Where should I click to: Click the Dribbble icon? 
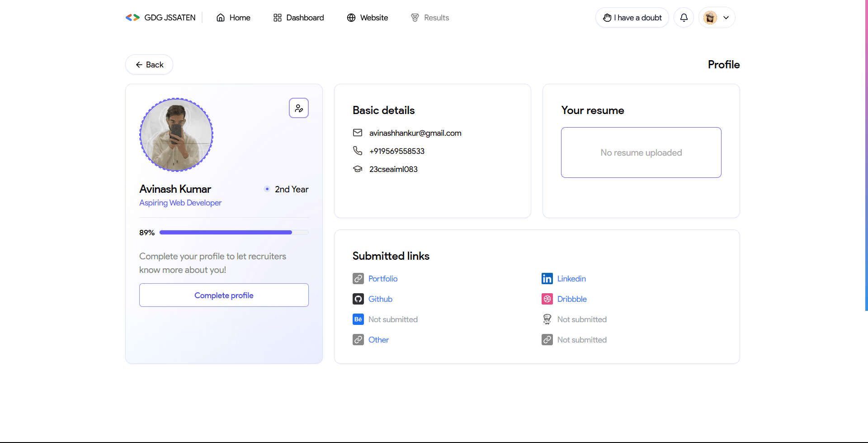click(547, 299)
